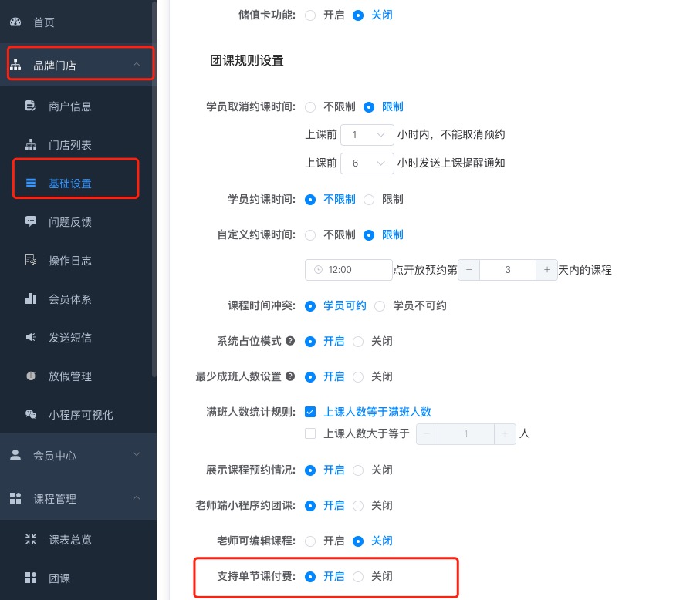Select 开启 for 老师可编辑课程
Viewport: 700px width, 600px height.
[x=310, y=541]
